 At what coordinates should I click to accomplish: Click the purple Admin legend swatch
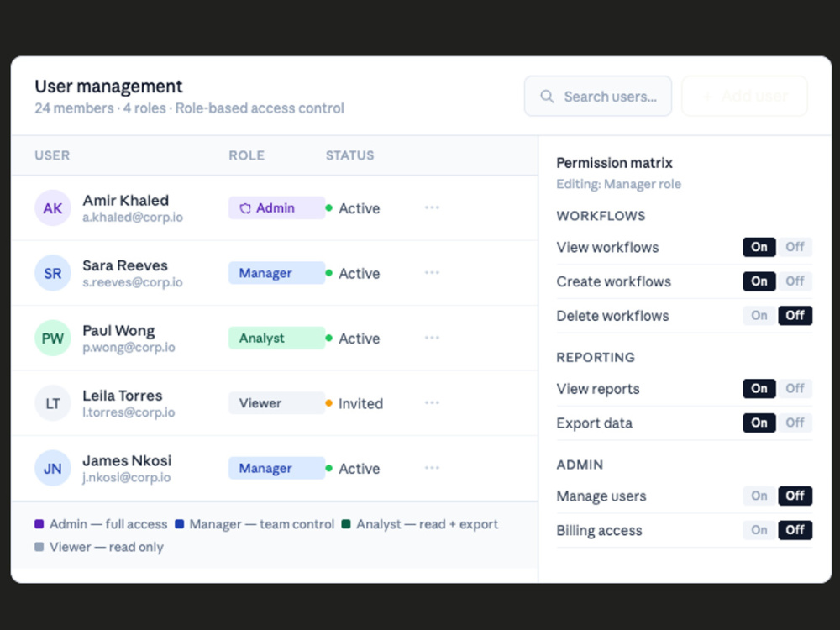[x=39, y=524]
